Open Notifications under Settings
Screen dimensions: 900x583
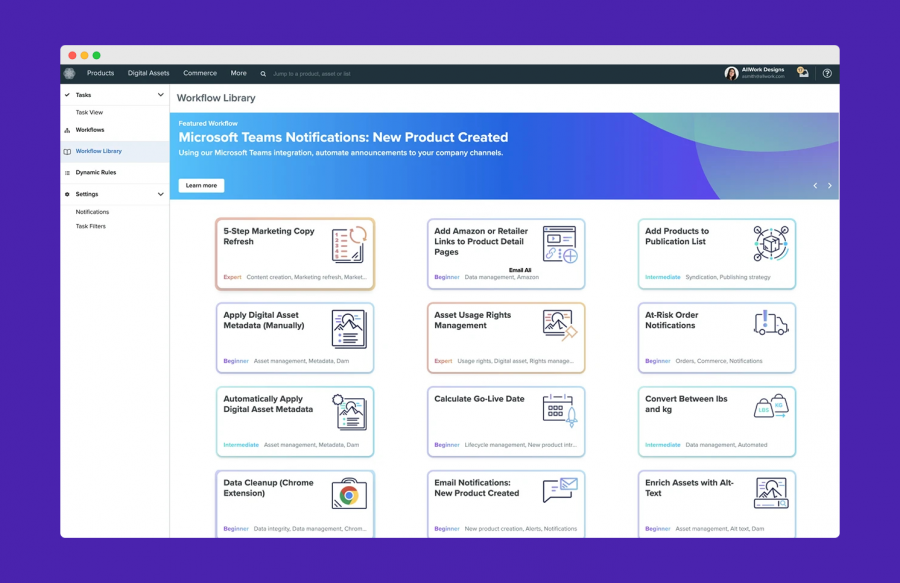click(x=92, y=212)
